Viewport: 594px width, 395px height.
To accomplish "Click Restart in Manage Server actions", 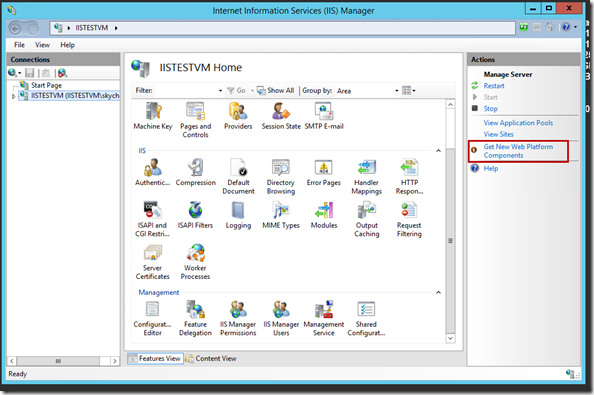I will pos(494,86).
